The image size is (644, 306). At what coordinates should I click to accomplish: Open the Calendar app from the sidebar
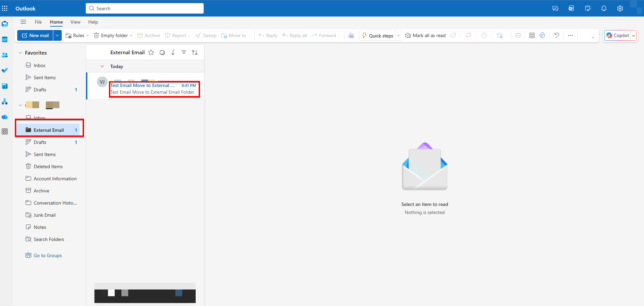click(5, 39)
